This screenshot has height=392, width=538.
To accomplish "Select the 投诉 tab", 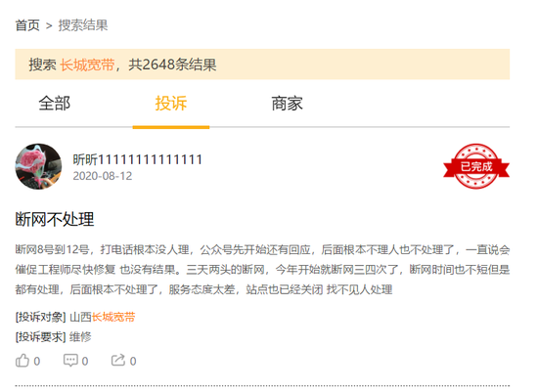I will coord(171,104).
